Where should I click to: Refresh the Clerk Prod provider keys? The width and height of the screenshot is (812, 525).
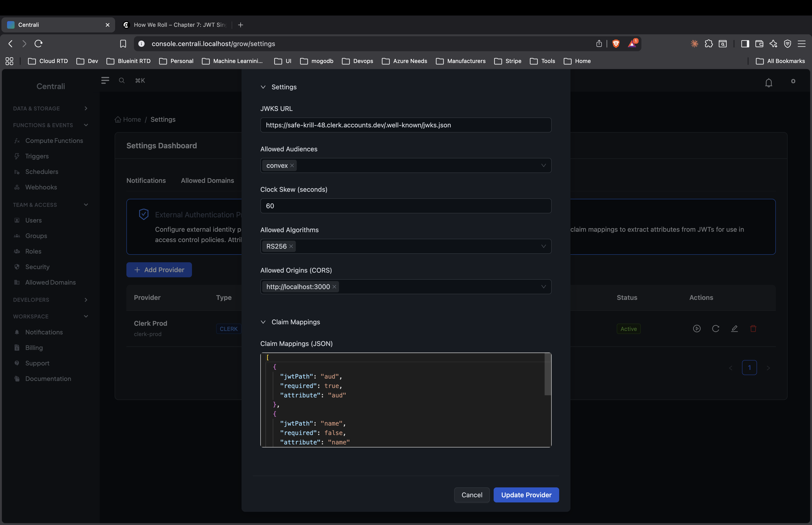click(716, 328)
